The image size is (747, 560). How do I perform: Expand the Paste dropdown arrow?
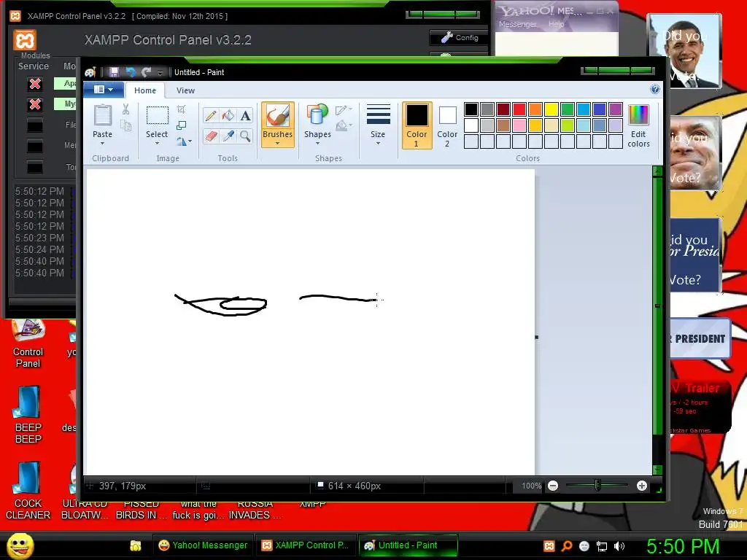click(x=102, y=143)
